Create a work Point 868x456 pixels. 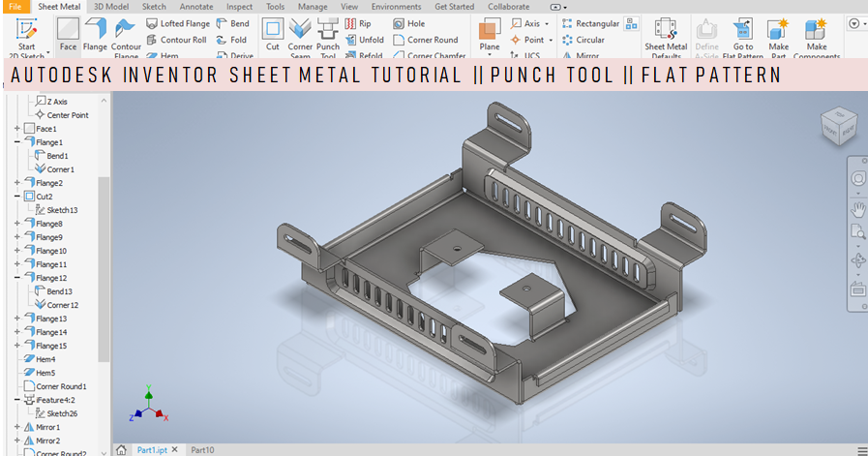coord(527,40)
